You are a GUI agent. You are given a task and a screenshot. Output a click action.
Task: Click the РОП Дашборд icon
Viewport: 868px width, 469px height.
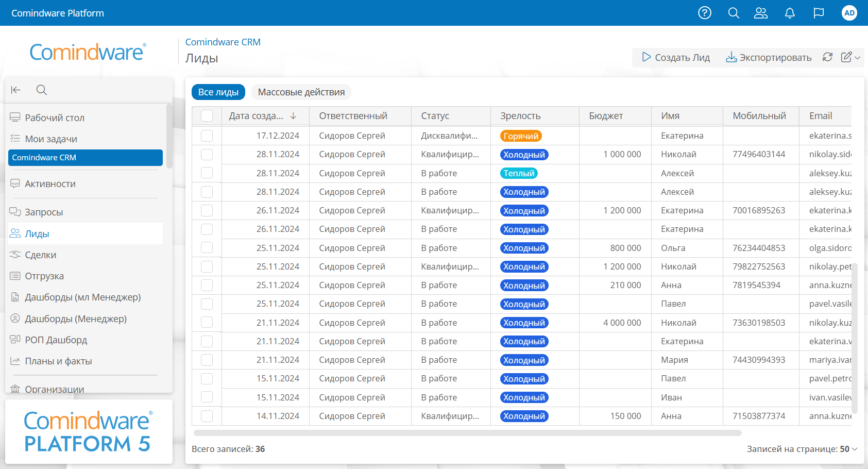(x=15, y=340)
